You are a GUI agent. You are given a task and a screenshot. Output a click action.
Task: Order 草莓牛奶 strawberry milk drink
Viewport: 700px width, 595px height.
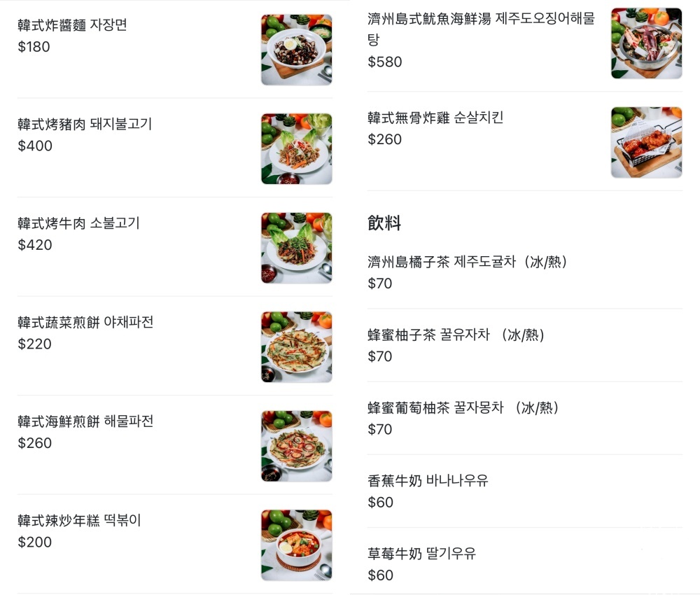[x=421, y=554]
